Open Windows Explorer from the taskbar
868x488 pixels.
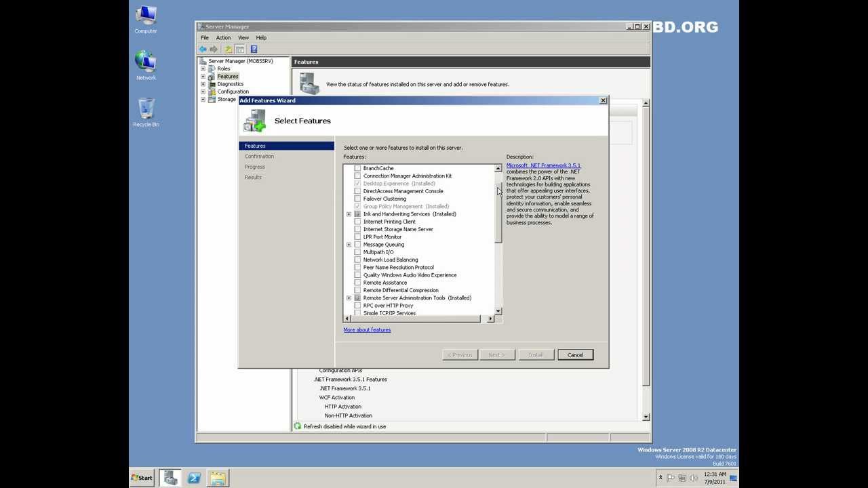tap(218, 478)
